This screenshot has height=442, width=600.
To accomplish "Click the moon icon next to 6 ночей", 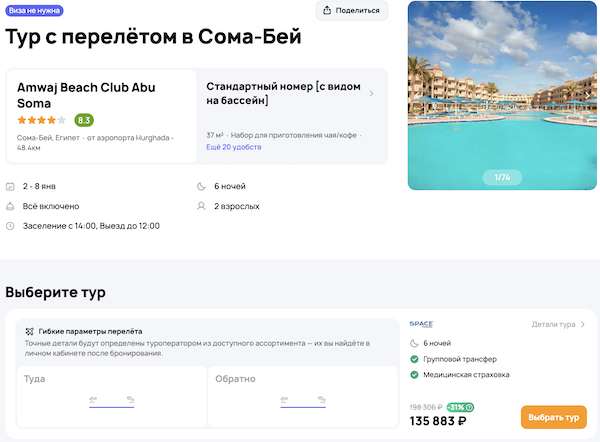I will click(x=202, y=186).
